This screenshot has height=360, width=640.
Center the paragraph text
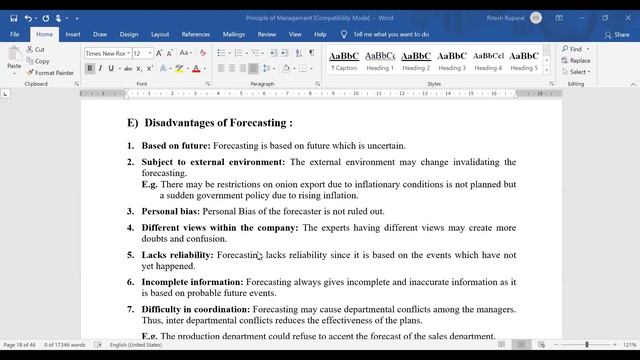click(x=232, y=69)
